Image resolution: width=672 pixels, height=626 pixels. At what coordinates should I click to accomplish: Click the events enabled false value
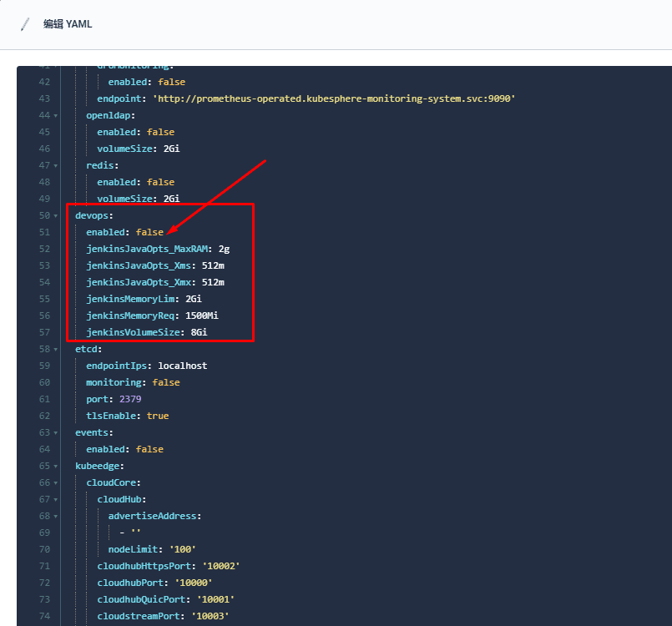149,450
